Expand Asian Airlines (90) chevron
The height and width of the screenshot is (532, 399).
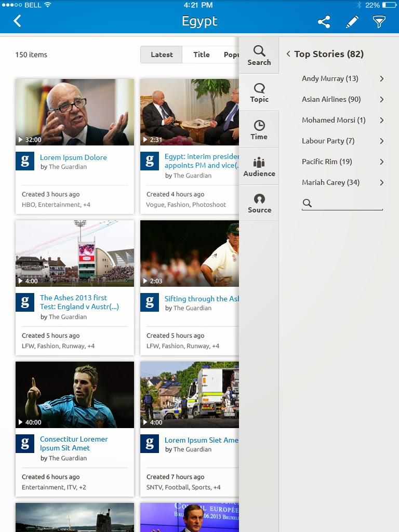click(x=382, y=99)
